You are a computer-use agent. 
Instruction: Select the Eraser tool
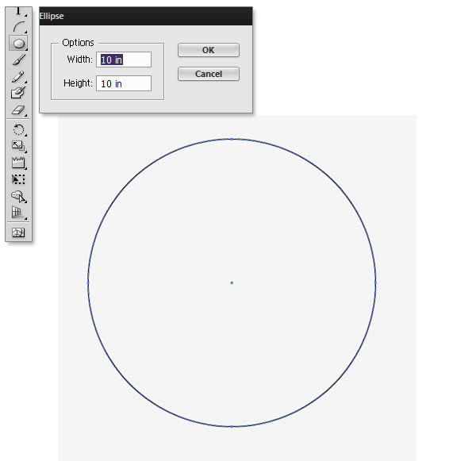click(x=18, y=109)
